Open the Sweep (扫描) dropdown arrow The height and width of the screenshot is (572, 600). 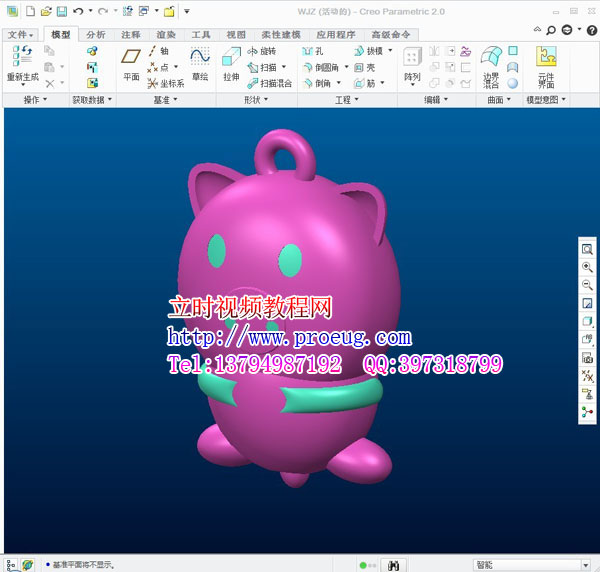tap(284, 67)
